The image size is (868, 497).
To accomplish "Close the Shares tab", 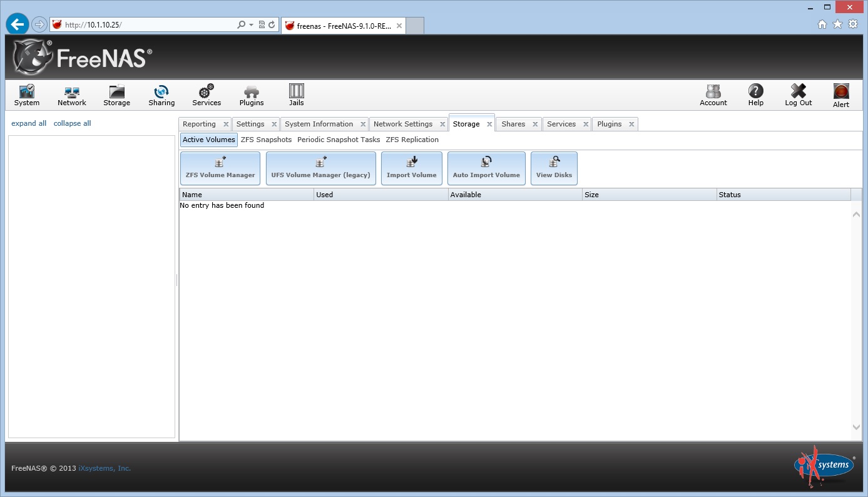I will click(535, 125).
